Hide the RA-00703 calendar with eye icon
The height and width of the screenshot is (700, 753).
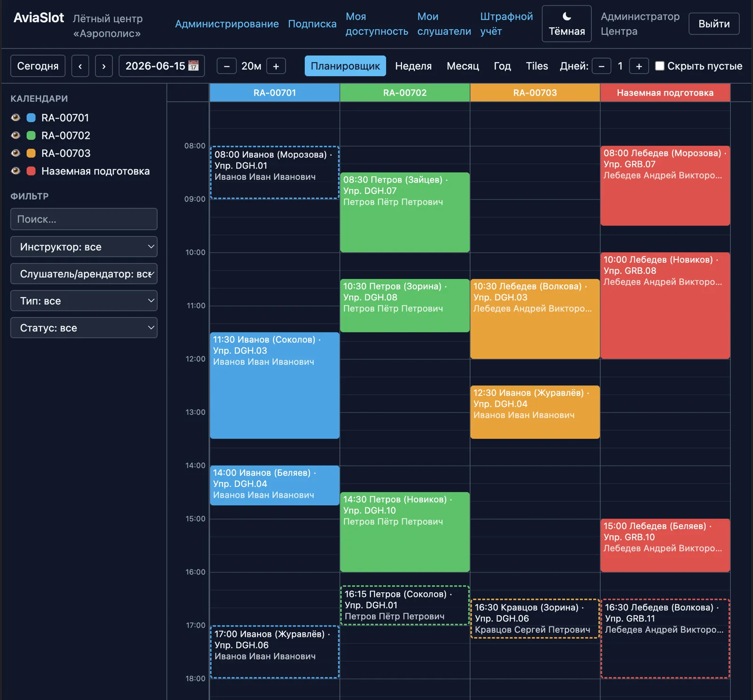(16, 153)
